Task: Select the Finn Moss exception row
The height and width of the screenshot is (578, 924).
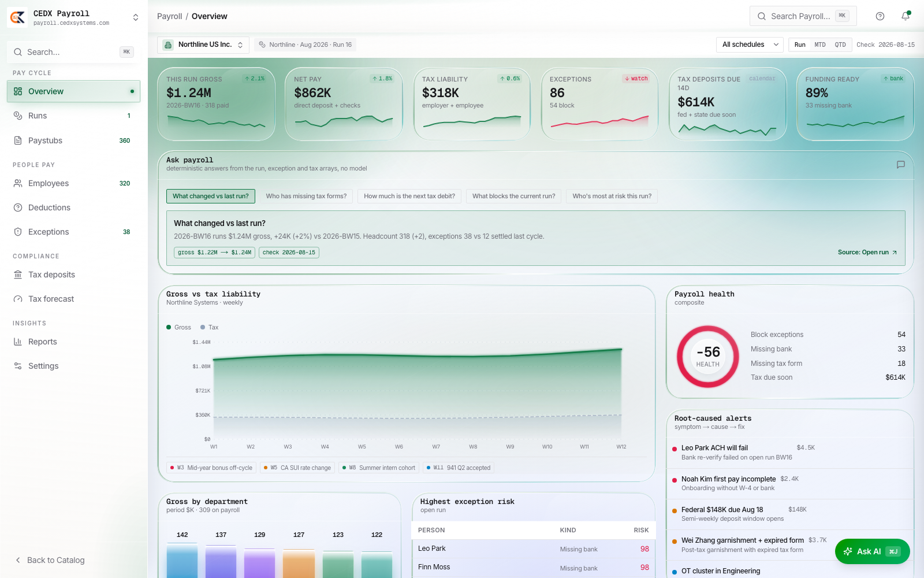Action: 534,568
